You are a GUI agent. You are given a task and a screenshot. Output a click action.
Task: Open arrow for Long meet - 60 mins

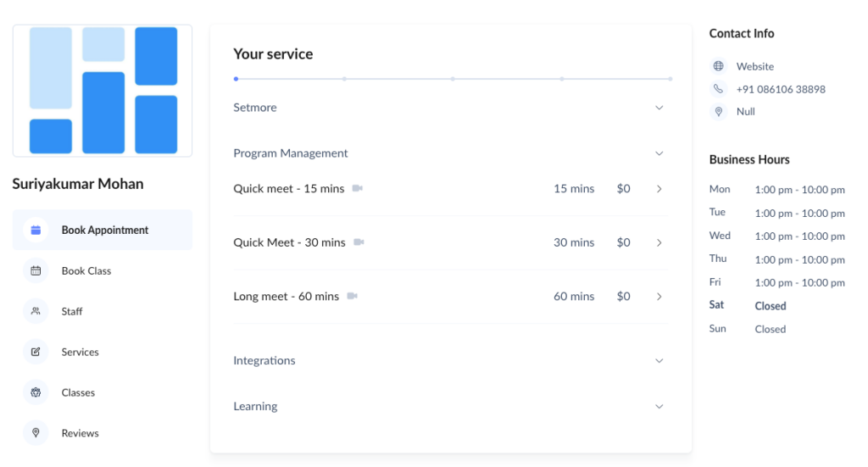click(659, 297)
